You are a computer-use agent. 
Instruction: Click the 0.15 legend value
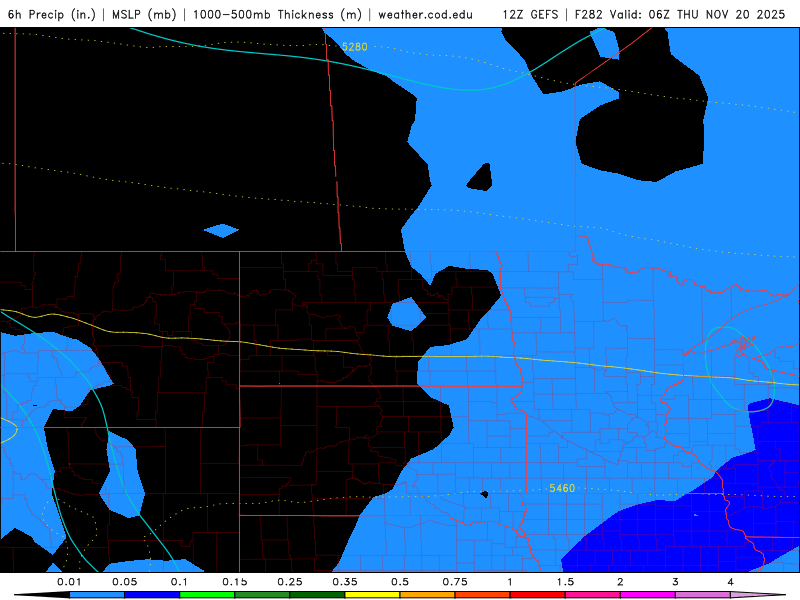pos(235,582)
